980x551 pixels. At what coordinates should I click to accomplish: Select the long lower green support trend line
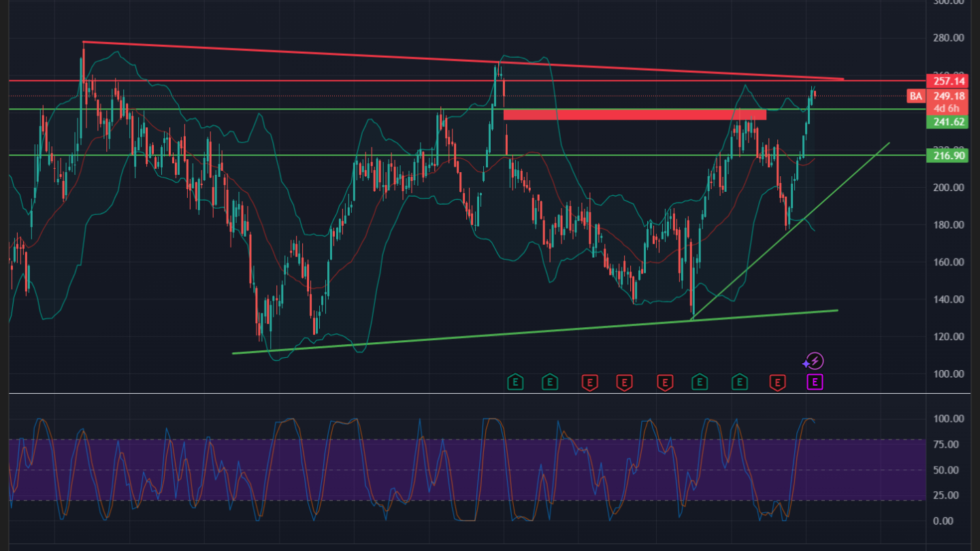click(531, 333)
